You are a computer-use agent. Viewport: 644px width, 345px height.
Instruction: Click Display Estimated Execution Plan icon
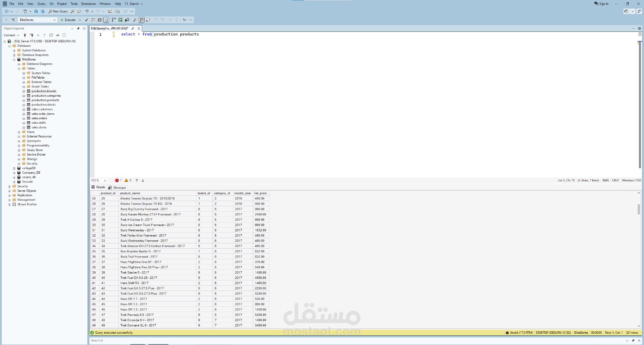[x=93, y=20]
